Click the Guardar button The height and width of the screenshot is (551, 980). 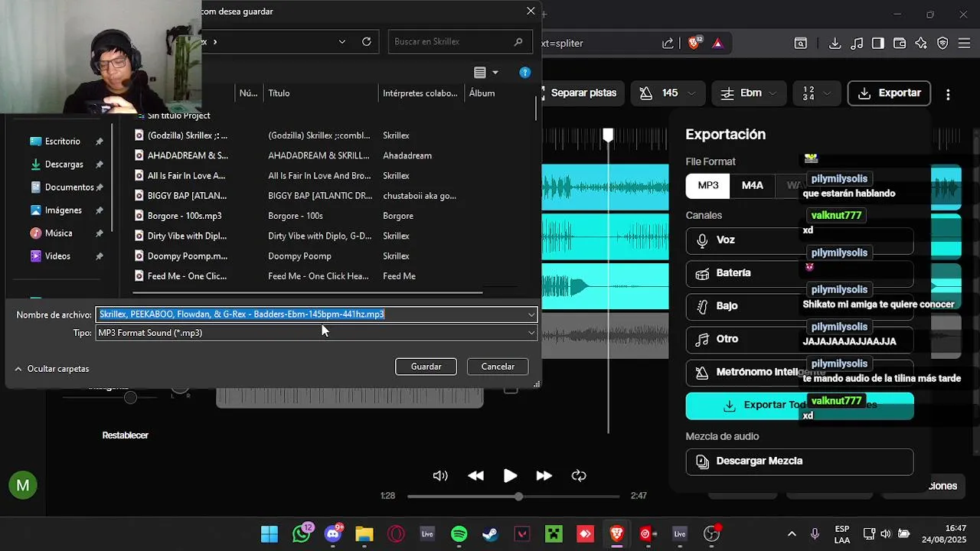[426, 367]
